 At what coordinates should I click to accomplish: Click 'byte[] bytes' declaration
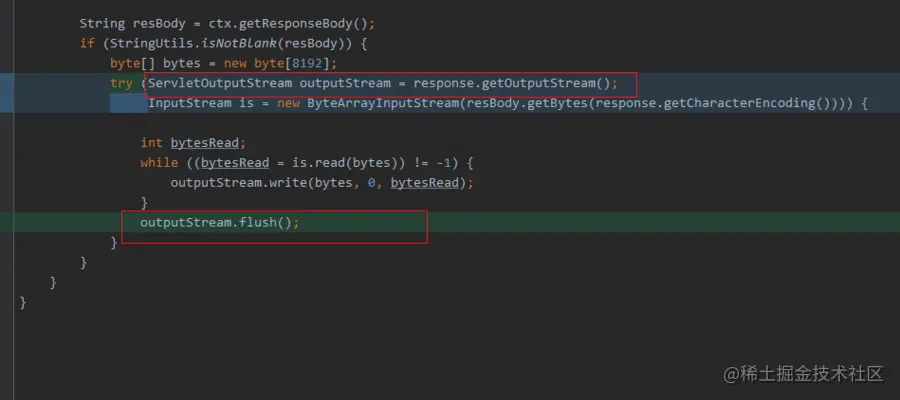(155, 63)
